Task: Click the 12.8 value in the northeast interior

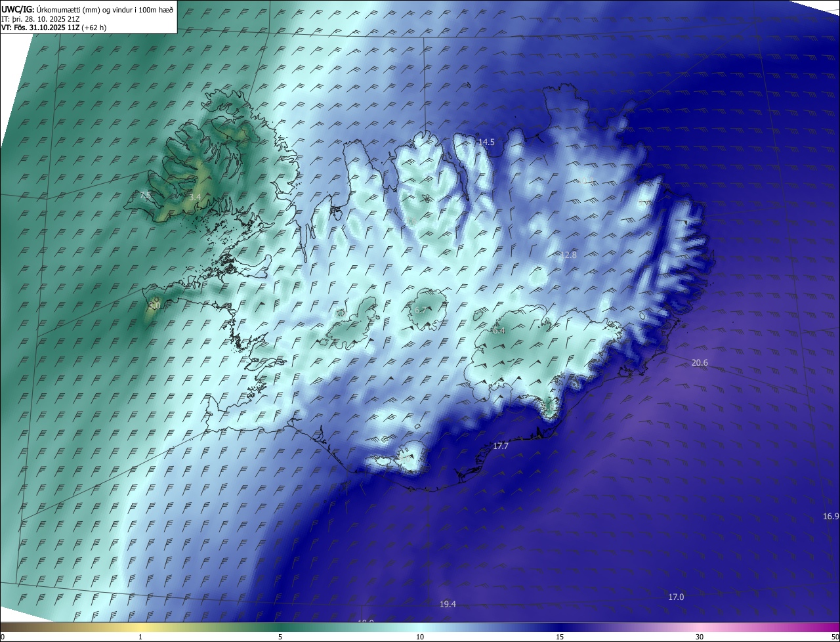Action: pyautogui.click(x=568, y=255)
